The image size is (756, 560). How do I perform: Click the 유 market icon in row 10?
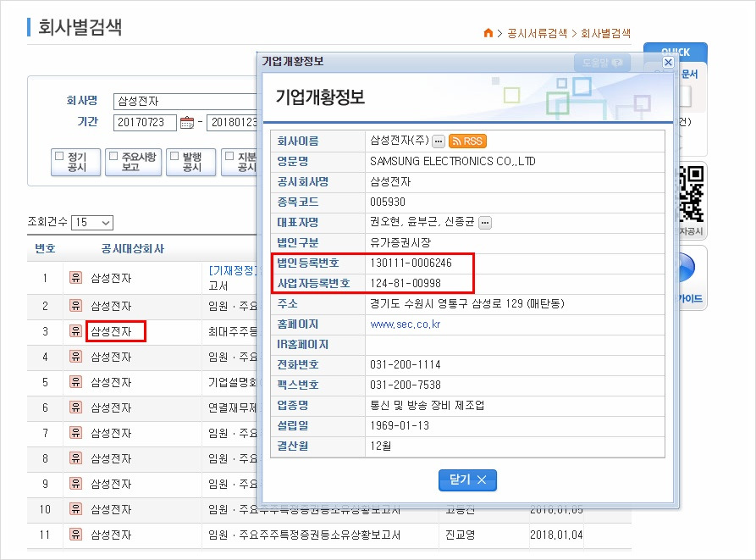pos(75,509)
